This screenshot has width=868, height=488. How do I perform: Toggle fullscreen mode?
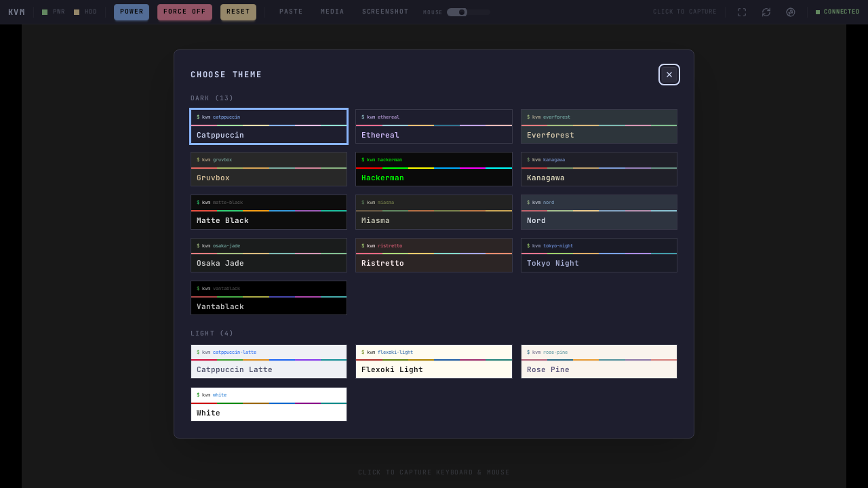click(741, 12)
